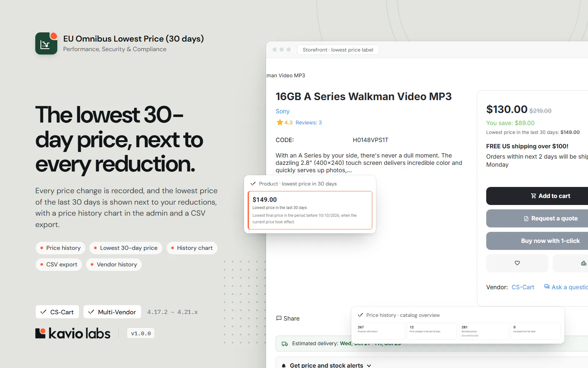This screenshot has width=588, height=368.
Task: Click the History chart feature pill
Action: pyautogui.click(x=192, y=248)
